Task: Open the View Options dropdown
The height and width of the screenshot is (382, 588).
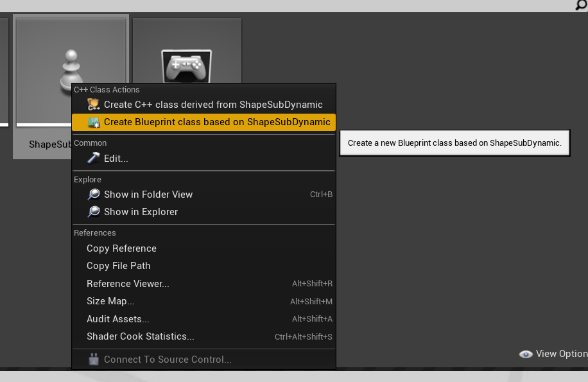Action: [x=553, y=354]
